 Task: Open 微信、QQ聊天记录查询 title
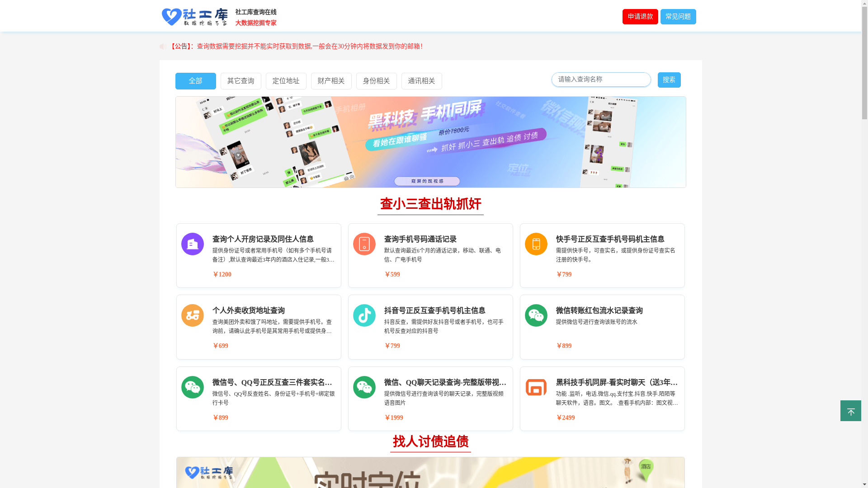445,382
